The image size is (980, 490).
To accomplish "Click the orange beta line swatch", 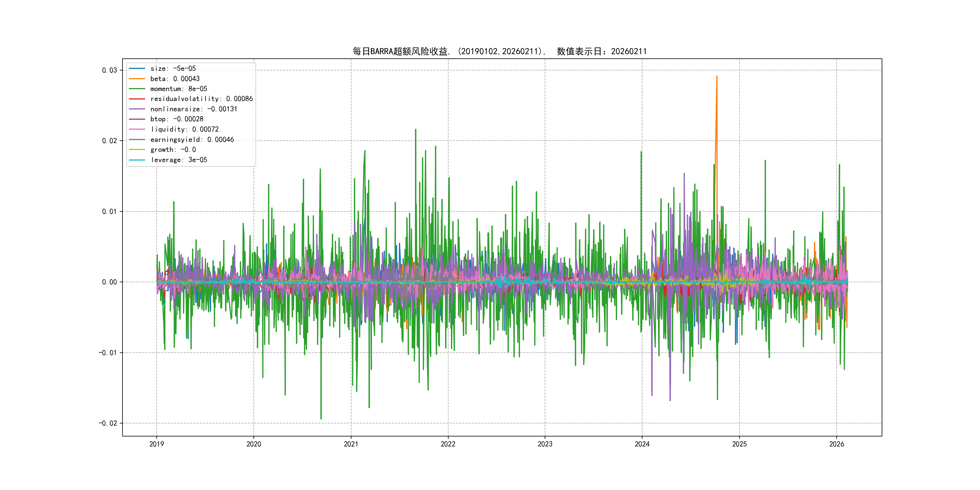I will (137, 79).
